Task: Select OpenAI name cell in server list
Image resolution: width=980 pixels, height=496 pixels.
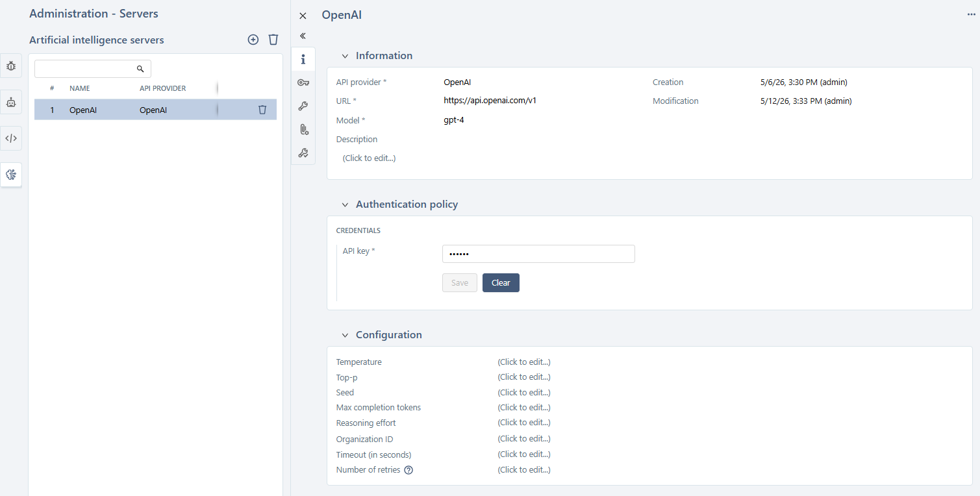Action: pyautogui.click(x=83, y=110)
